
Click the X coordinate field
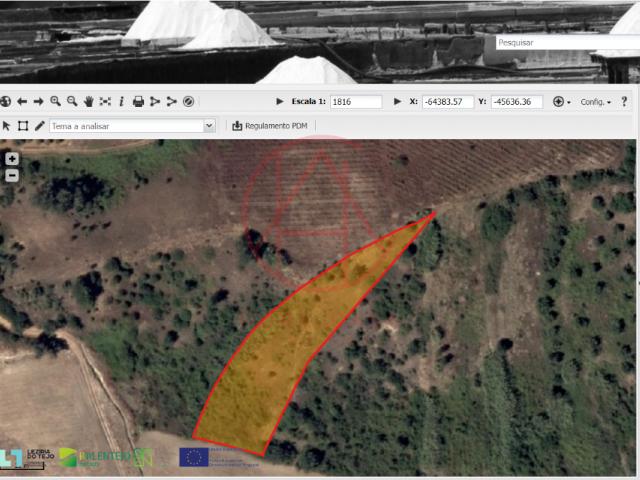click(x=448, y=102)
